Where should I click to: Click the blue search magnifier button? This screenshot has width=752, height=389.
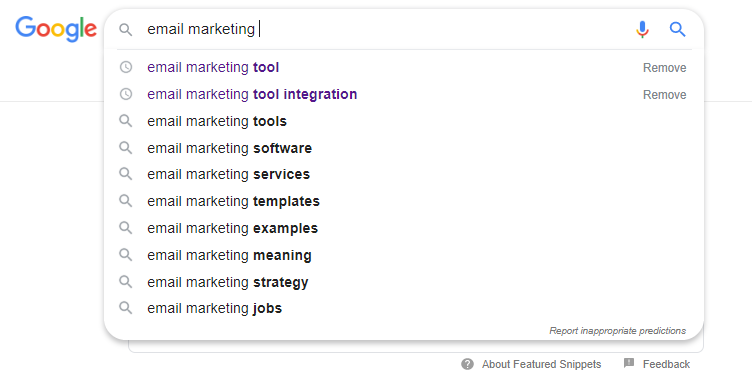click(x=677, y=29)
